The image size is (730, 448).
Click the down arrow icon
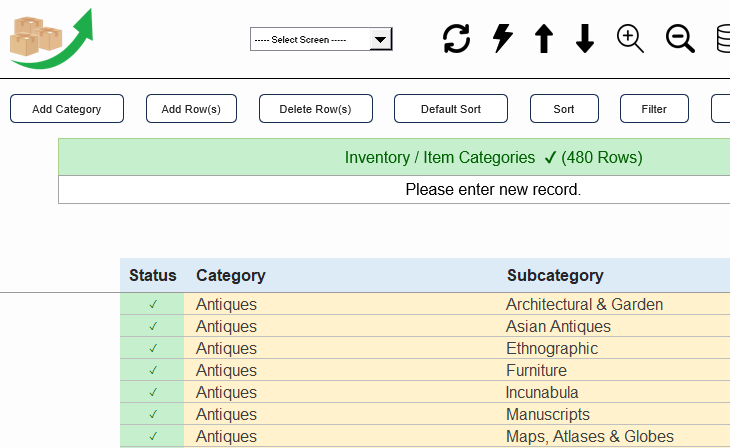click(585, 39)
